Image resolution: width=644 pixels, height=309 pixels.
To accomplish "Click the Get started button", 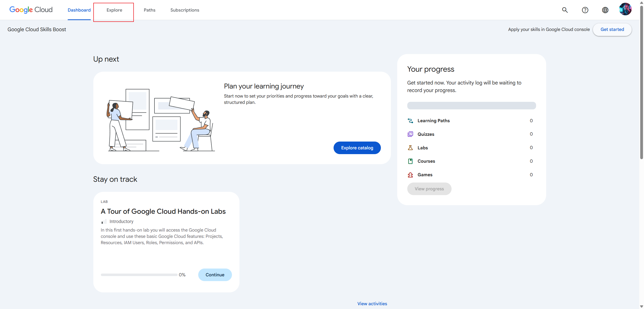I will pyautogui.click(x=612, y=29).
